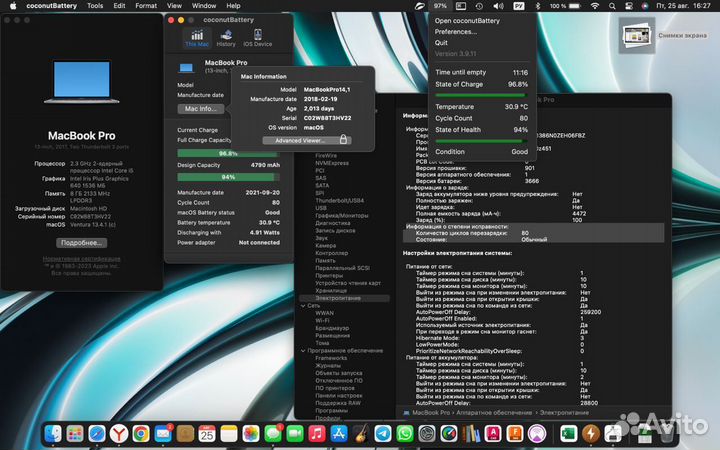Open Notes app in the Dock
The height and width of the screenshot is (450, 720).
(x=229, y=433)
